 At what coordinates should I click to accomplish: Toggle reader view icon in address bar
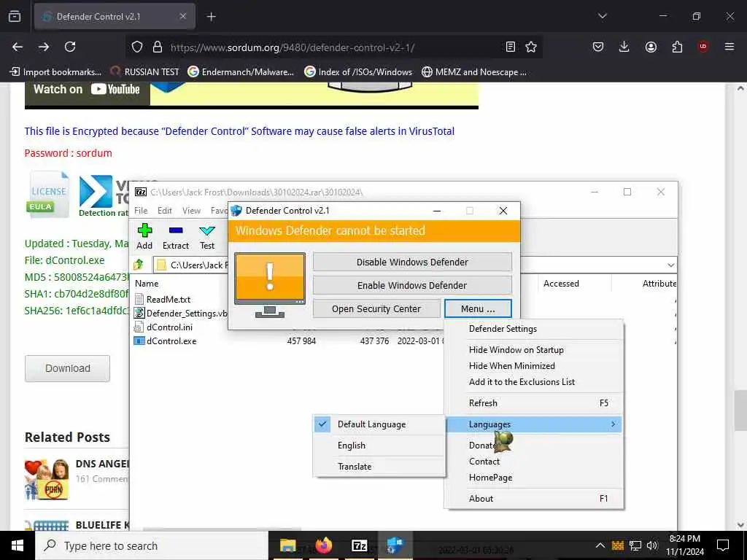coord(510,47)
